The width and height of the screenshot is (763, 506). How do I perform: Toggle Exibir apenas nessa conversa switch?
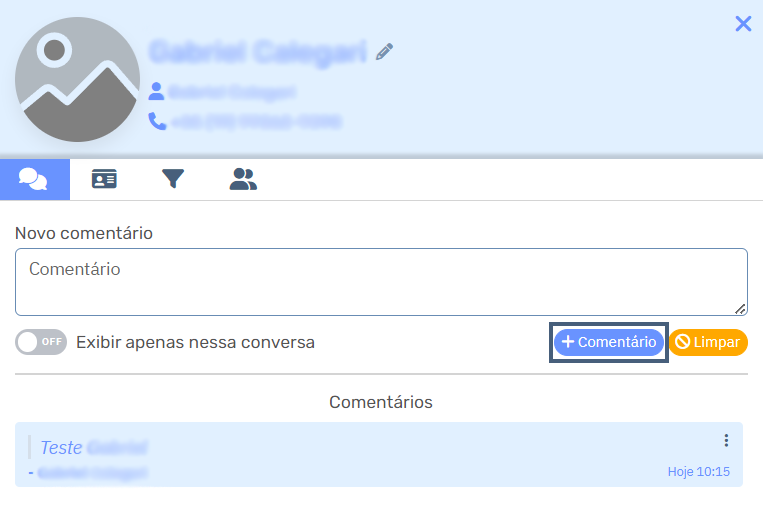click(x=41, y=342)
